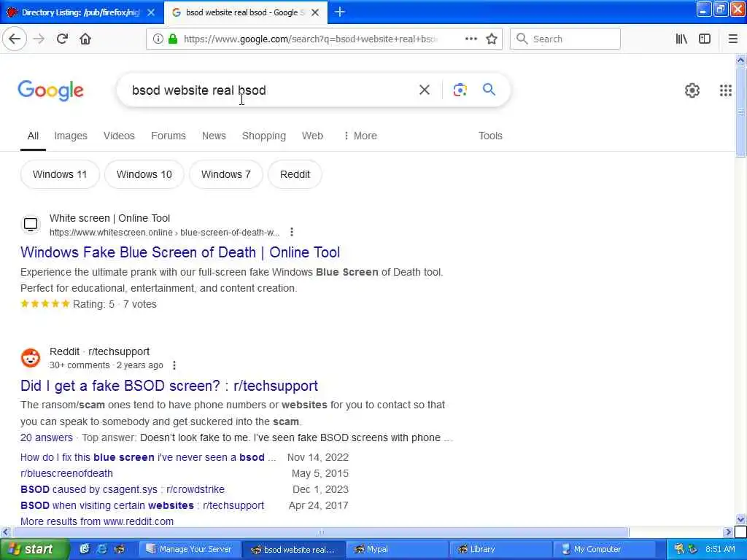Viewport: 747px width, 560px height.
Task: Filter results by Windows 7 chip
Action: [x=226, y=174]
